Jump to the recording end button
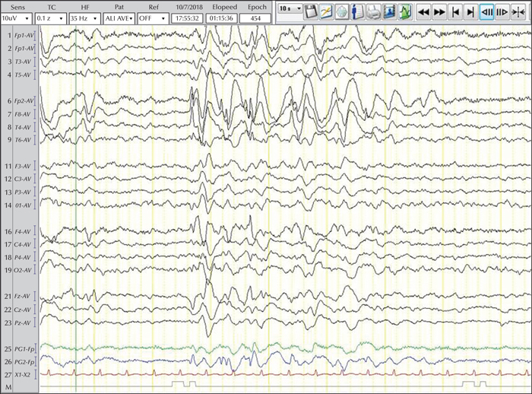This screenshot has width=532, height=394. 470,12
